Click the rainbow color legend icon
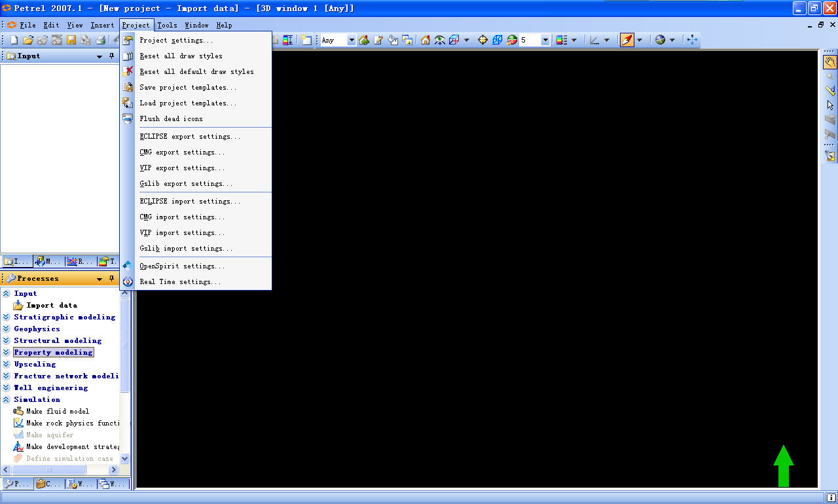Screen dimensions: 838x504 (562, 41)
